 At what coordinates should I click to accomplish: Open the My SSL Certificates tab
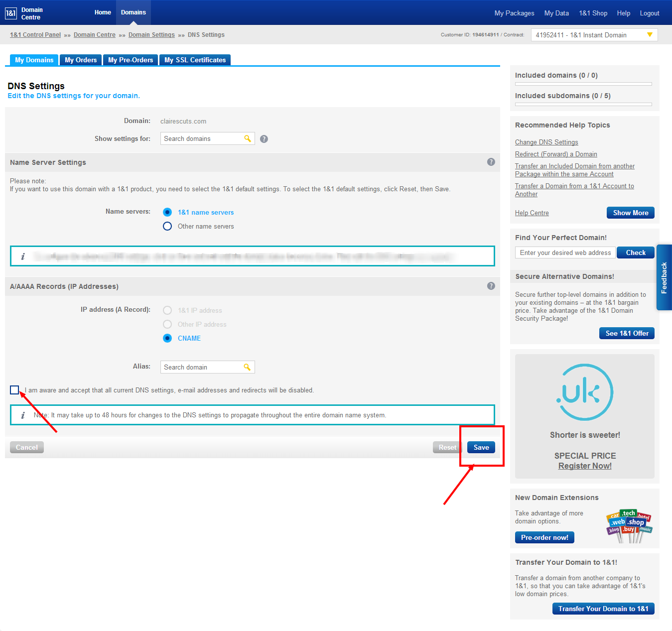[195, 60]
